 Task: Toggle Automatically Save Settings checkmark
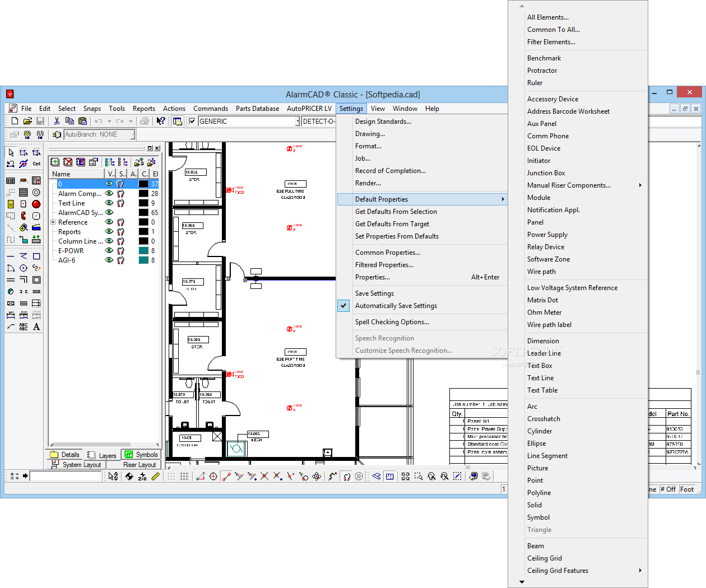(343, 306)
